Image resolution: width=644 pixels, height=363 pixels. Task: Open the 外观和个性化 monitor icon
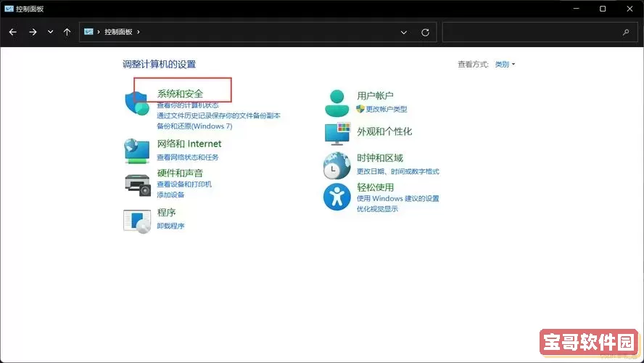coord(337,133)
